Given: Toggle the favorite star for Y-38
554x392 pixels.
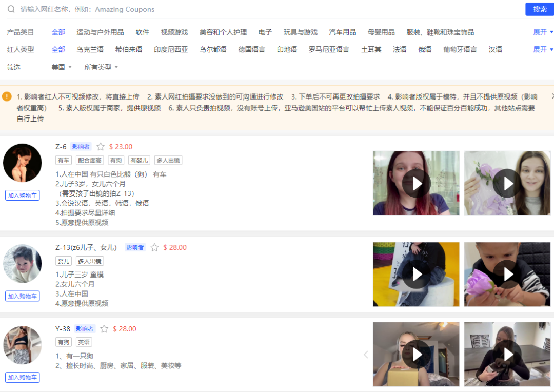Looking at the screenshot, I should point(104,328).
